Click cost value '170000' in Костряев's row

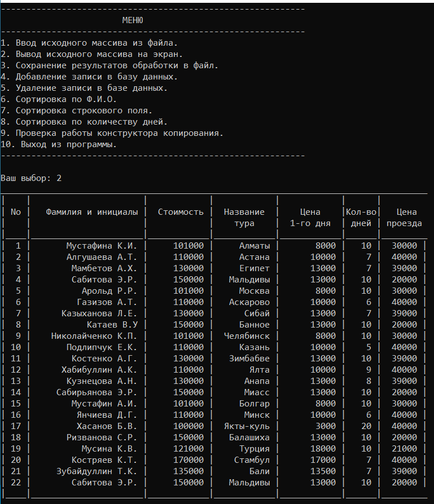tap(188, 459)
